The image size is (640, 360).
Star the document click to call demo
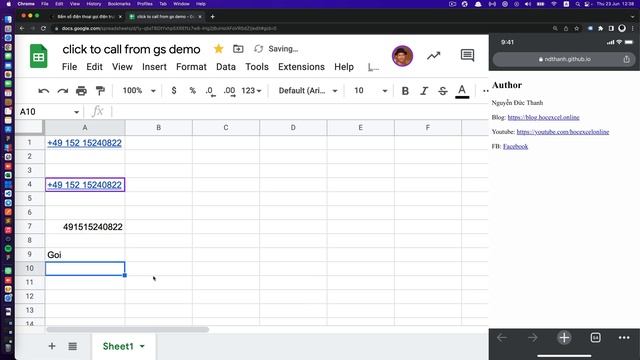tap(218, 49)
